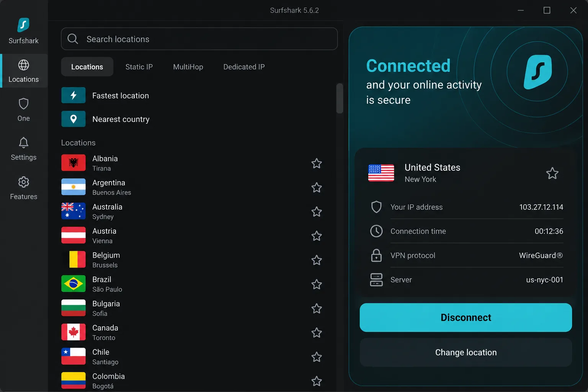
Task: Click the shield icon beside Your IP address
Action: [376, 207]
